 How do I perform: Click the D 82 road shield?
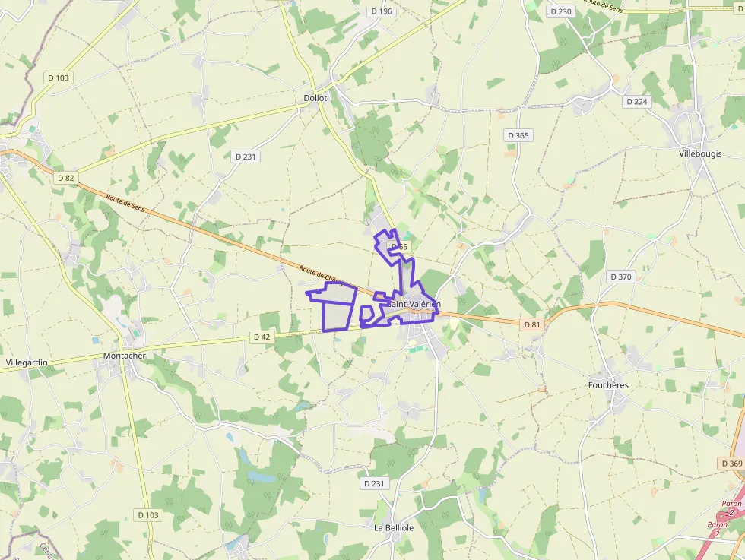click(x=66, y=178)
